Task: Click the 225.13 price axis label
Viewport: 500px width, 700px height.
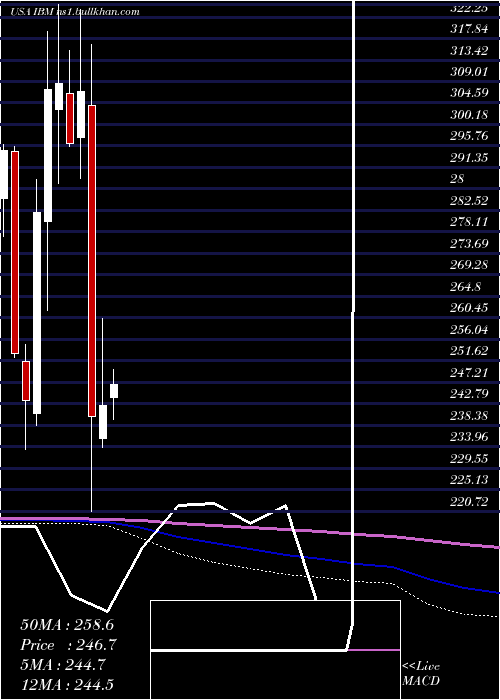Action: point(469,480)
